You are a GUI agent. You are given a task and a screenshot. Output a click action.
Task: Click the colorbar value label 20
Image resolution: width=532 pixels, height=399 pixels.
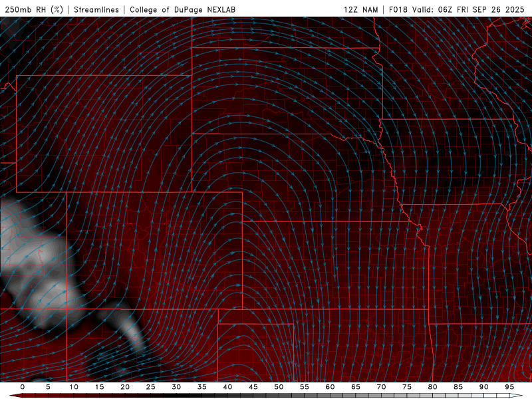click(125, 387)
